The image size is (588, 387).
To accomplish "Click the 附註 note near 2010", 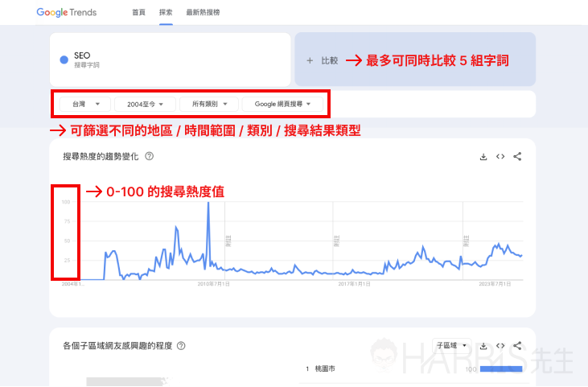I will [x=228, y=241].
